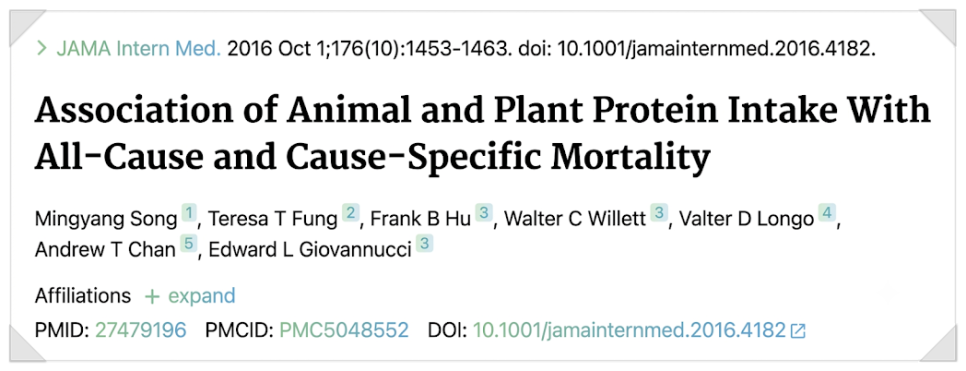
Task: Open the DOI 10.1001/jamainternmed.2016.4182 link
Action: pos(629,331)
